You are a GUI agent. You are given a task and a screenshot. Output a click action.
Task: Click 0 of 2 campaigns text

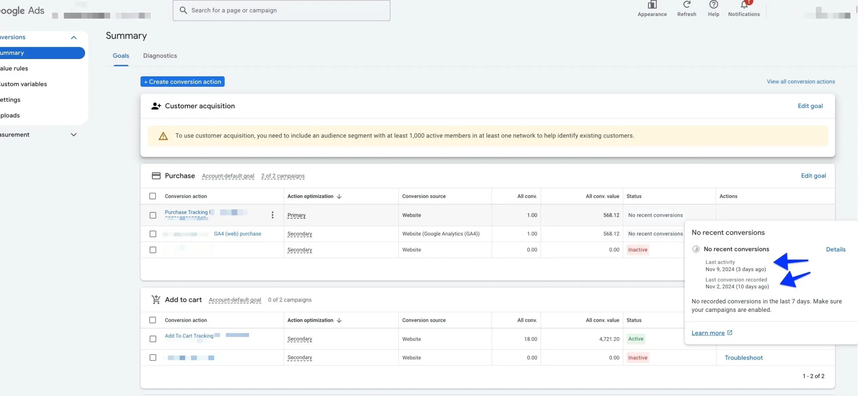pos(290,300)
